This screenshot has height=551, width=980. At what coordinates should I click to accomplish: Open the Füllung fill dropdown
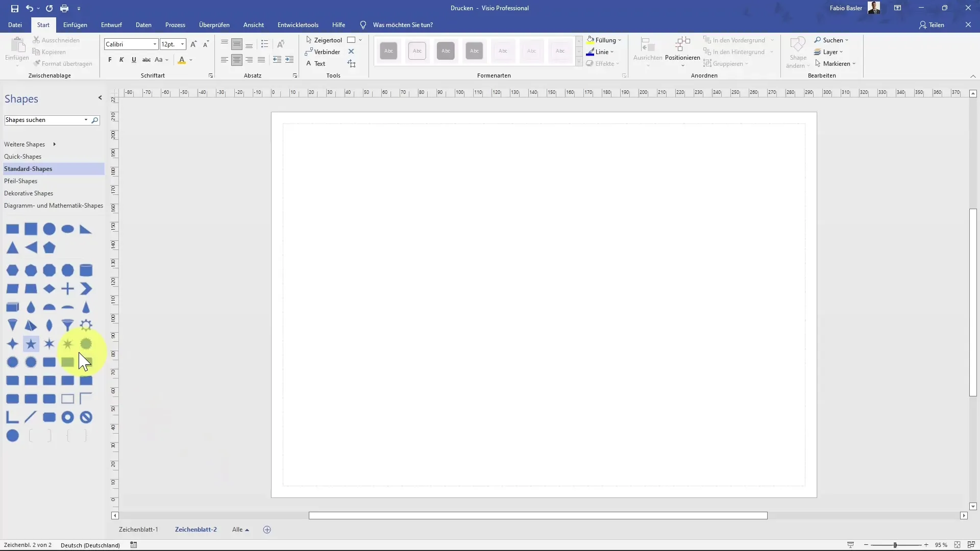click(604, 40)
